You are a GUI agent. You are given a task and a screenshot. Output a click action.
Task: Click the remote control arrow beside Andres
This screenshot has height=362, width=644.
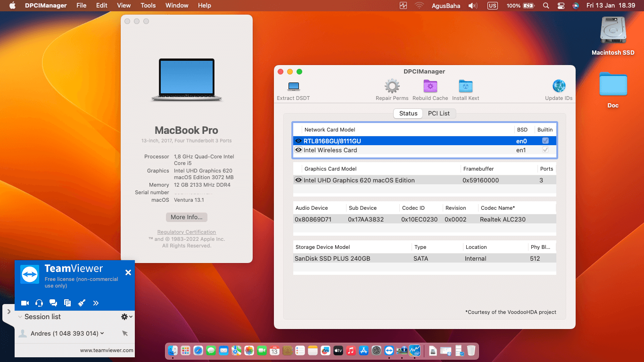tap(125, 333)
